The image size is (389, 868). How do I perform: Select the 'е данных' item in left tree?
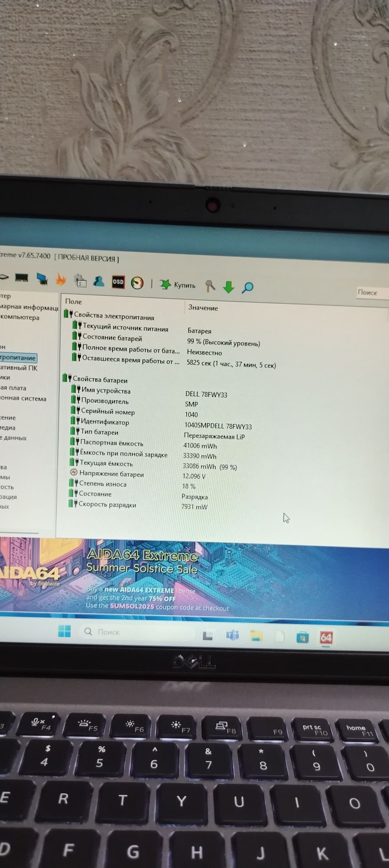tap(13, 438)
